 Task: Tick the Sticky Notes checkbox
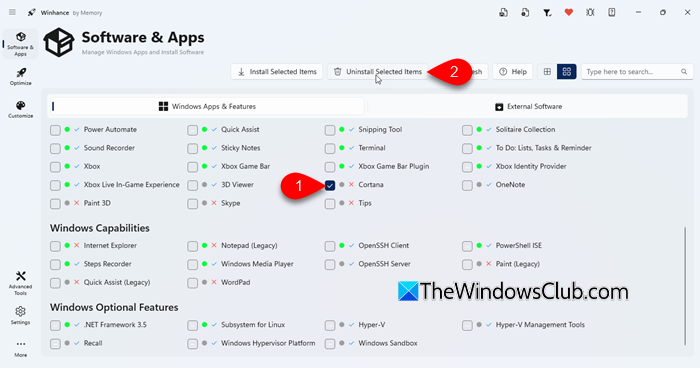click(192, 149)
